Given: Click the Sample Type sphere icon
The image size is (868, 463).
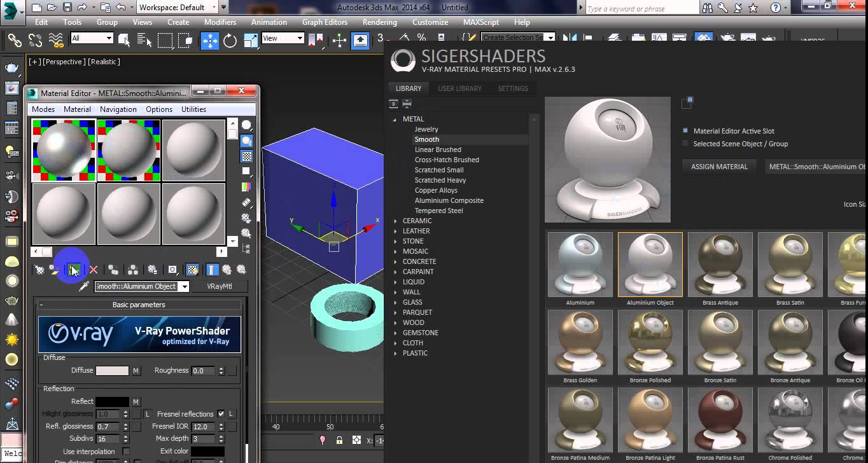Looking at the screenshot, I should [246, 125].
